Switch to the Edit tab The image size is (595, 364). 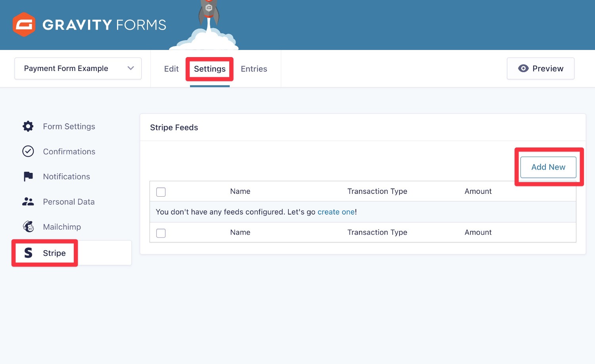pos(171,69)
